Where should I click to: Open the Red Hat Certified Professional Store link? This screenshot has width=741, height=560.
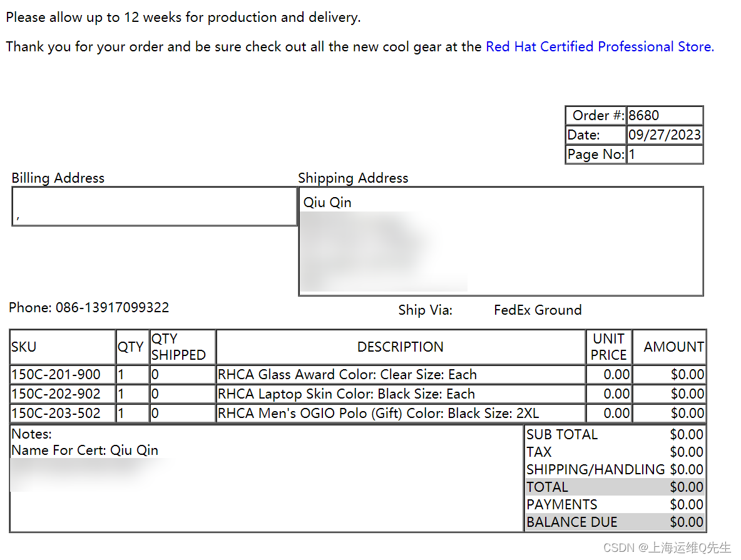tap(600, 47)
